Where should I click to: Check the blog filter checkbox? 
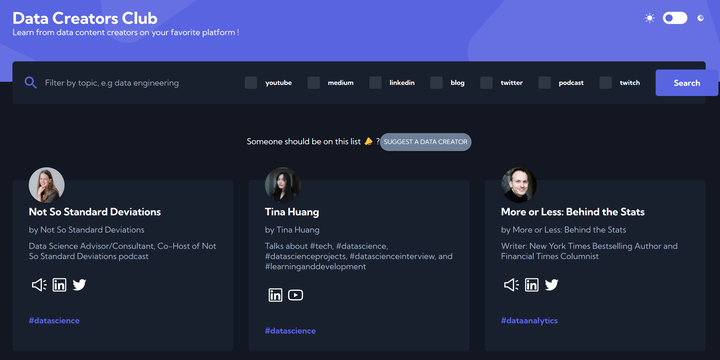tap(437, 83)
